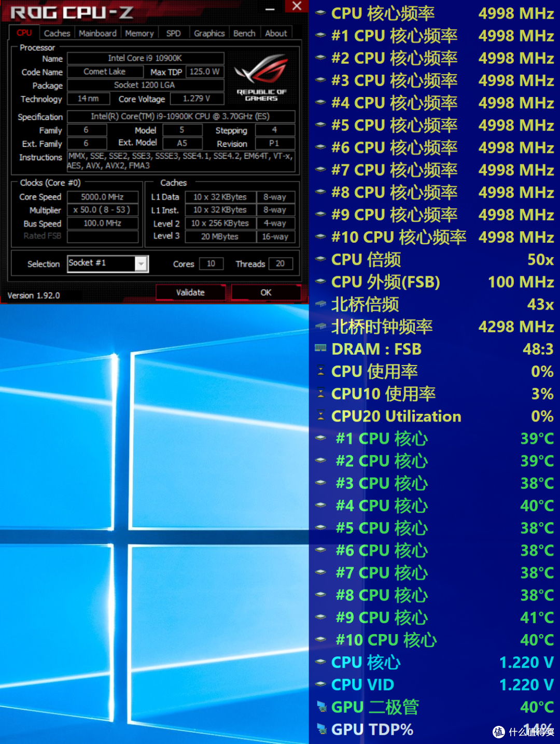
Task: Click the icon beside #10 CPU 核心频率
Action: pyautogui.click(x=320, y=236)
